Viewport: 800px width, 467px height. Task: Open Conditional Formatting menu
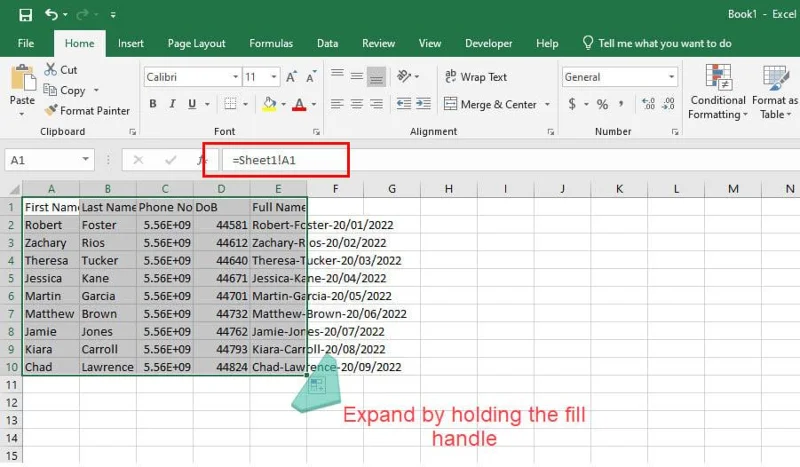[x=718, y=92]
